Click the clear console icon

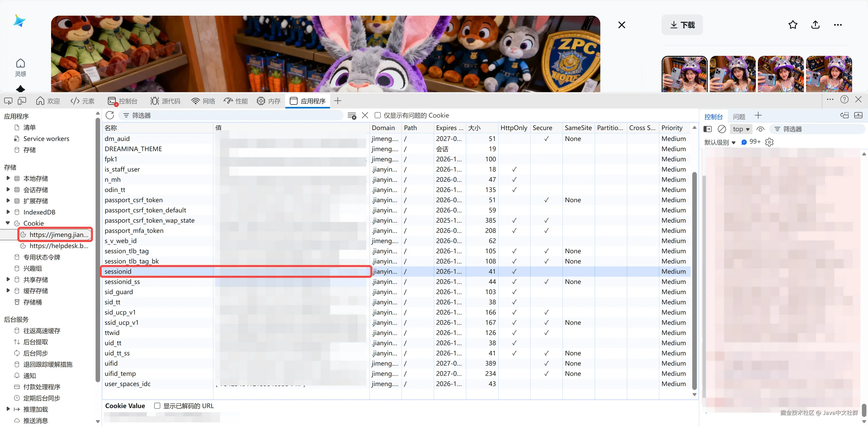pyautogui.click(x=722, y=129)
